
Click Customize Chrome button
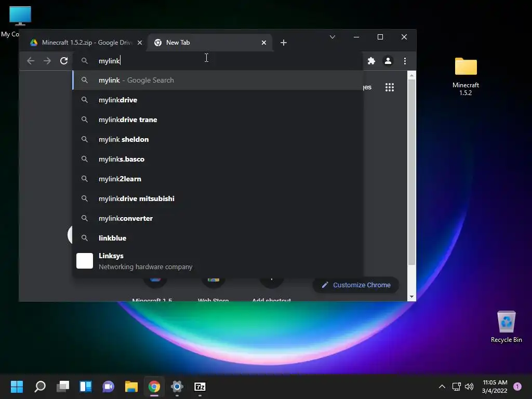pyautogui.click(x=355, y=285)
